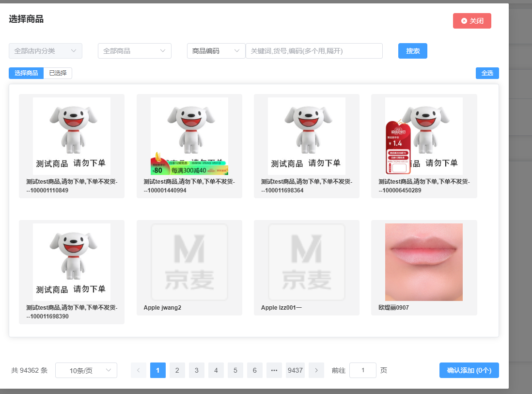Expand the 全部商品 dropdown
The height and width of the screenshot is (394, 532).
pyautogui.click(x=134, y=51)
